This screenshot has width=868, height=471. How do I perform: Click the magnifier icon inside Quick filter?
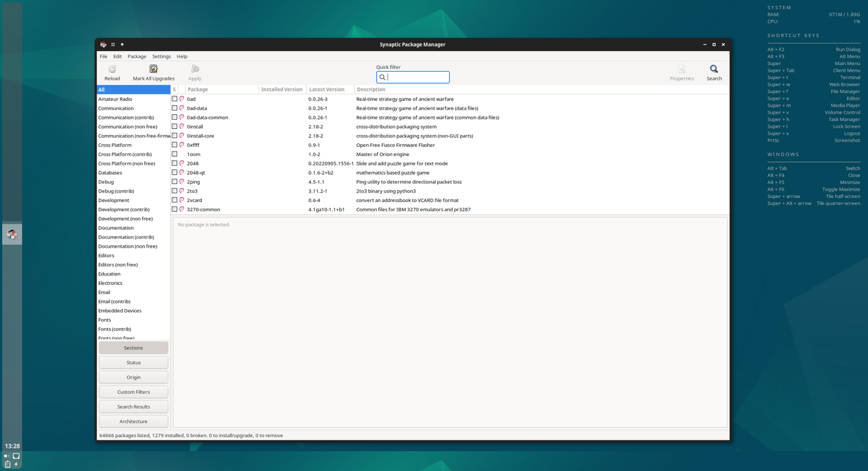click(x=382, y=77)
